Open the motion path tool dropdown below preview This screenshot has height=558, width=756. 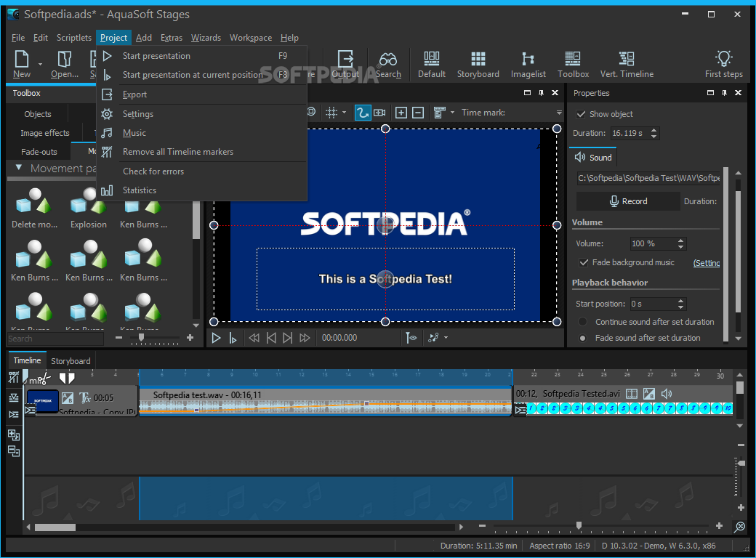tap(446, 338)
